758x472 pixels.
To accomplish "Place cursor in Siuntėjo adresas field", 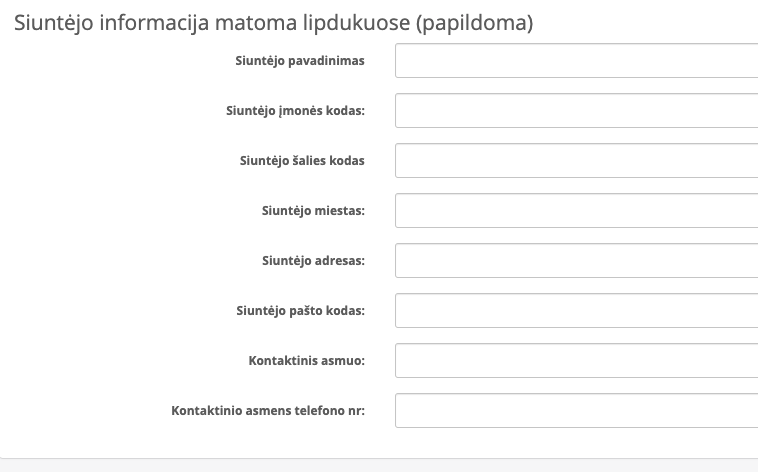I will click(576, 261).
